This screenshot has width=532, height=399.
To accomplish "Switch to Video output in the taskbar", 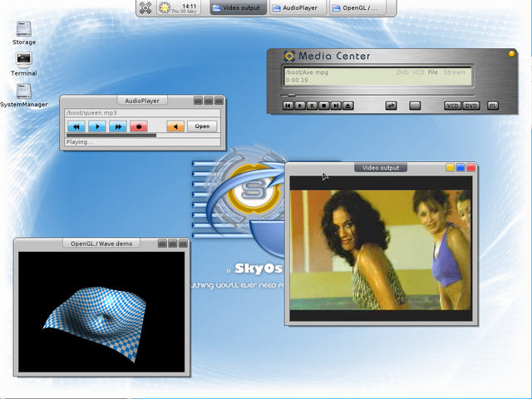I will coord(239,7).
